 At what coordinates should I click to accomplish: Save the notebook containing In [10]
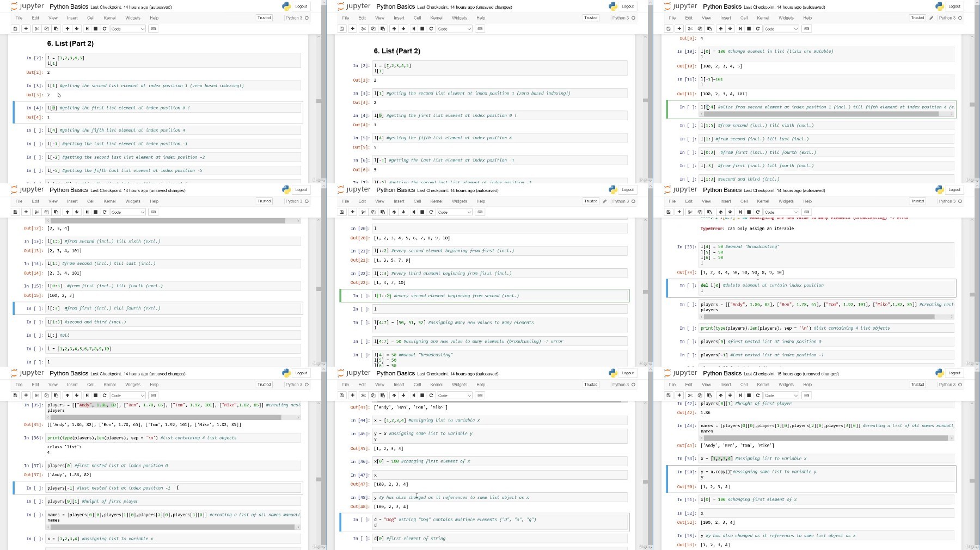click(669, 28)
